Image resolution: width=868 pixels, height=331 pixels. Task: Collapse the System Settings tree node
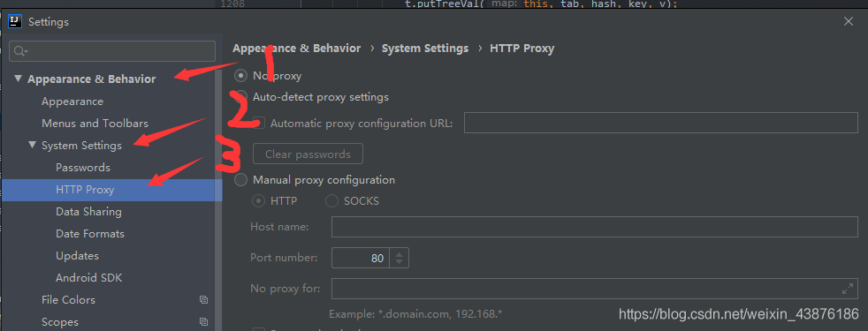coord(33,146)
